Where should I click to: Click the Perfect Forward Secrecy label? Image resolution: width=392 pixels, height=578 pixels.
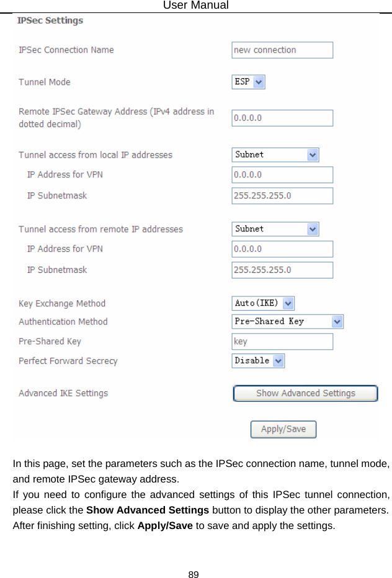pyautogui.click(x=68, y=361)
